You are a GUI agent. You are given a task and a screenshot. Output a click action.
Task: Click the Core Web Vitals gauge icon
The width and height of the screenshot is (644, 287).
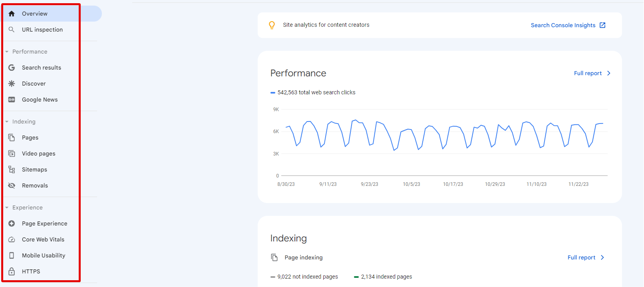click(x=12, y=239)
